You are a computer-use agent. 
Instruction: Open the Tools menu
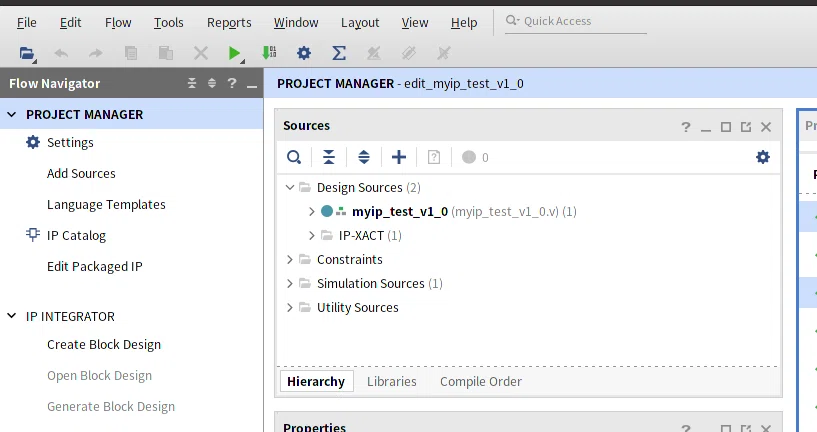(168, 22)
